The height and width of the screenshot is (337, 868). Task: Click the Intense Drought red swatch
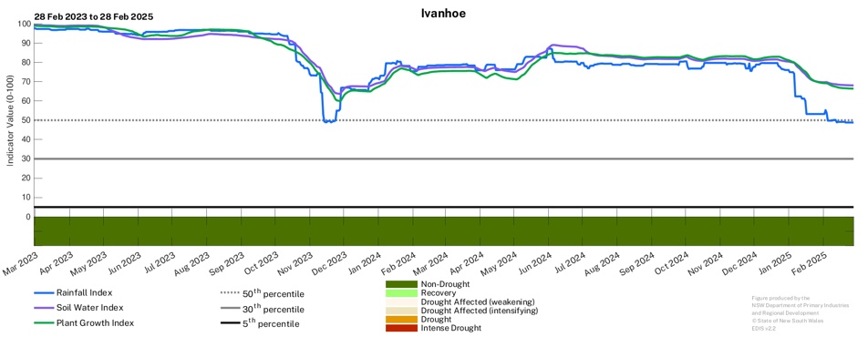click(401, 328)
